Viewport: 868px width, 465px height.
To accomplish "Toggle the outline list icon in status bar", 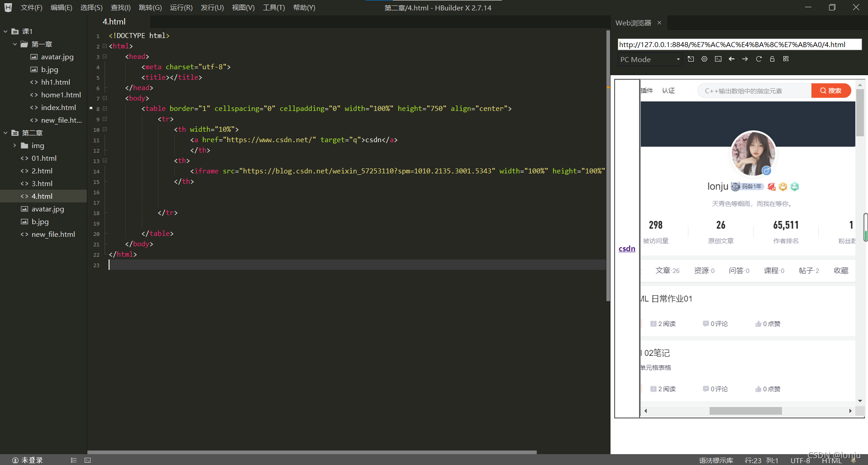I will (73, 460).
